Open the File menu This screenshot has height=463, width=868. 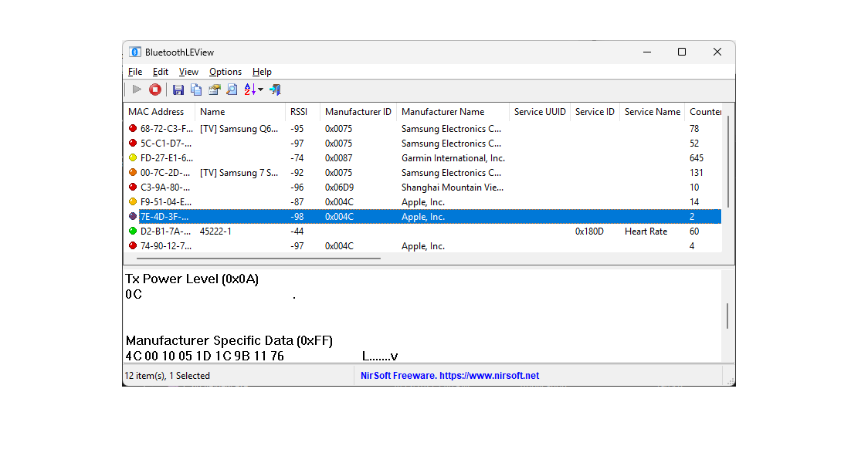point(135,72)
